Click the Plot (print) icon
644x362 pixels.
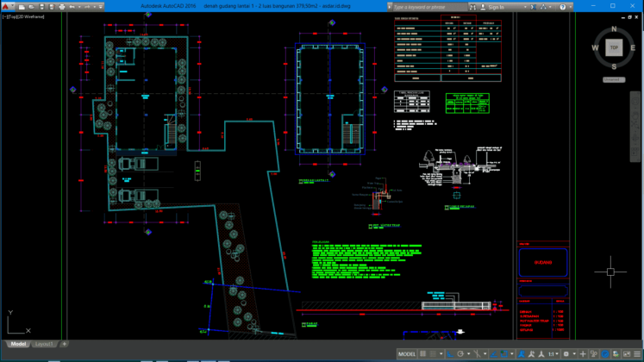pos(61,7)
